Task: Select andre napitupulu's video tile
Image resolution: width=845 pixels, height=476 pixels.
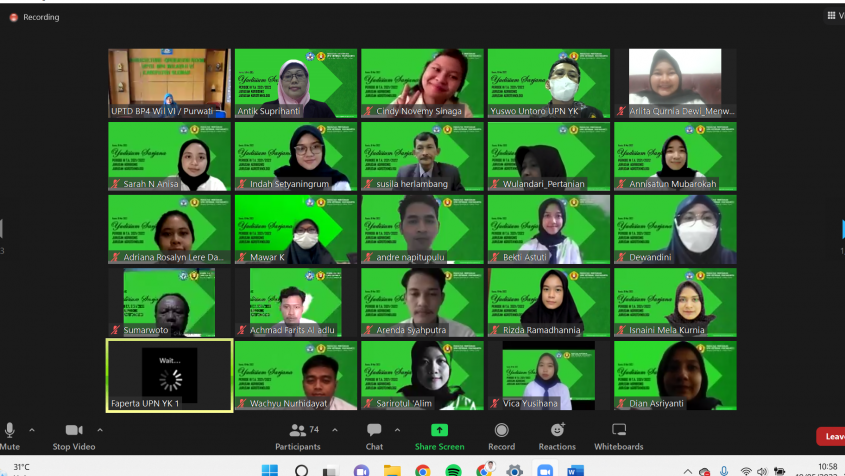Action: (422, 229)
